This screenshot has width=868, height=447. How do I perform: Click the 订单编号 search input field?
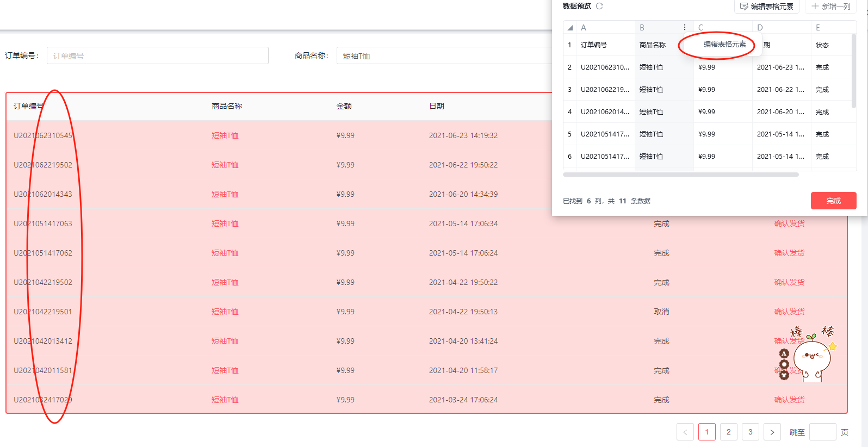tap(157, 55)
